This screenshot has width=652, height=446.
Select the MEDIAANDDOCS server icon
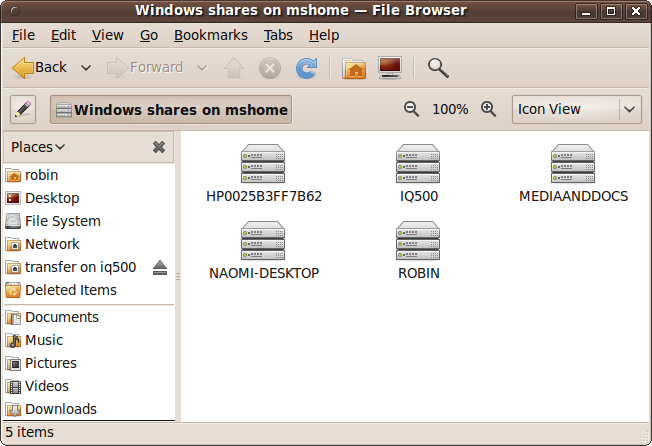pos(573,164)
